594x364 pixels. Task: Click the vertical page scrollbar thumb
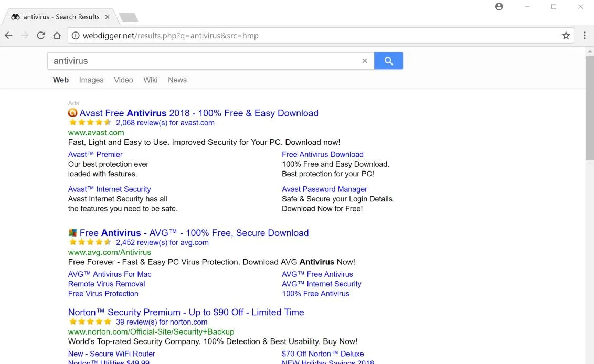coord(589,109)
